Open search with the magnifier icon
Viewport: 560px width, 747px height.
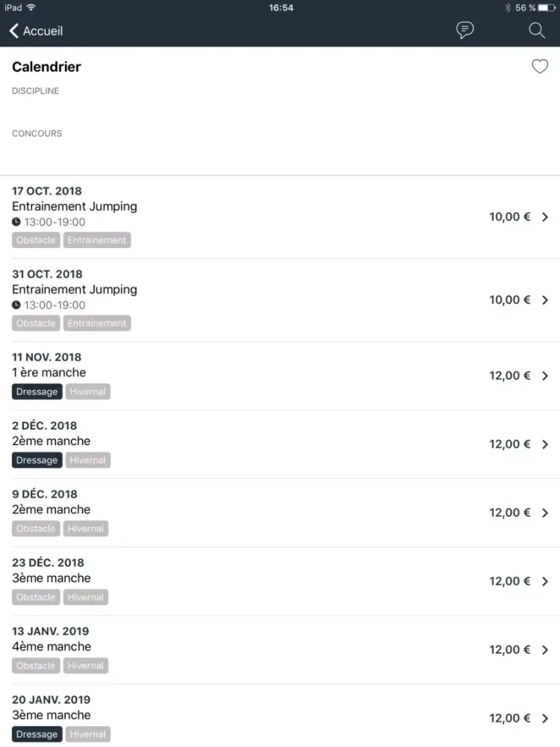537,30
